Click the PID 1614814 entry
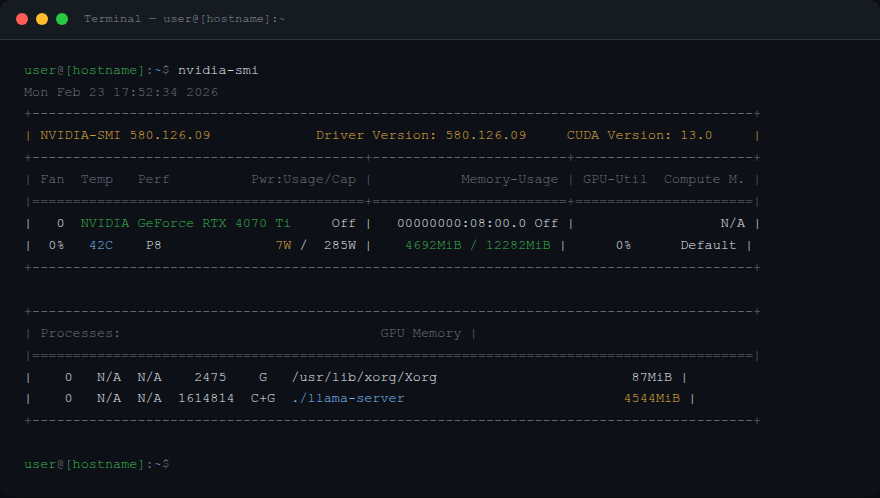 206,399
